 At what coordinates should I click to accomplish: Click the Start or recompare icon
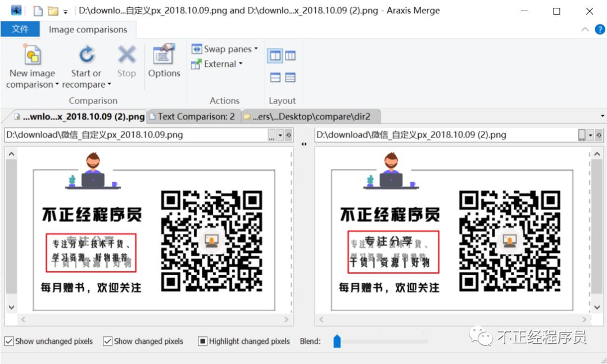pyautogui.click(x=87, y=54)
